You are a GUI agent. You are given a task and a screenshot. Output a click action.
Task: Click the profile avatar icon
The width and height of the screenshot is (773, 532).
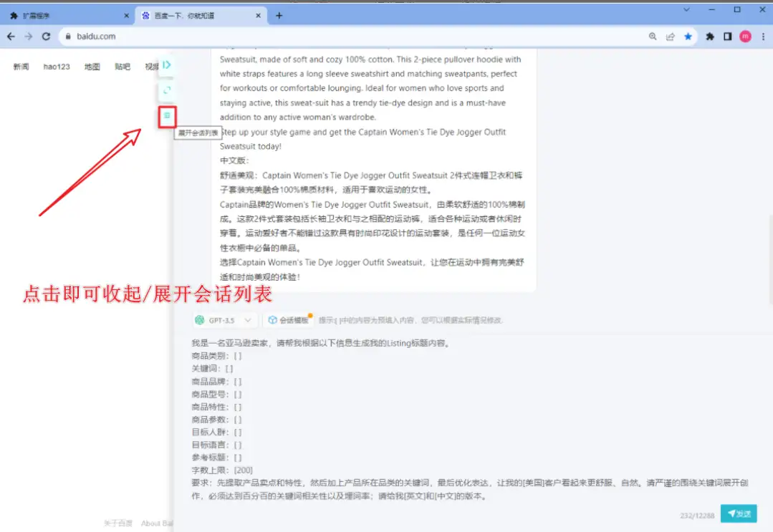[745, 36]
